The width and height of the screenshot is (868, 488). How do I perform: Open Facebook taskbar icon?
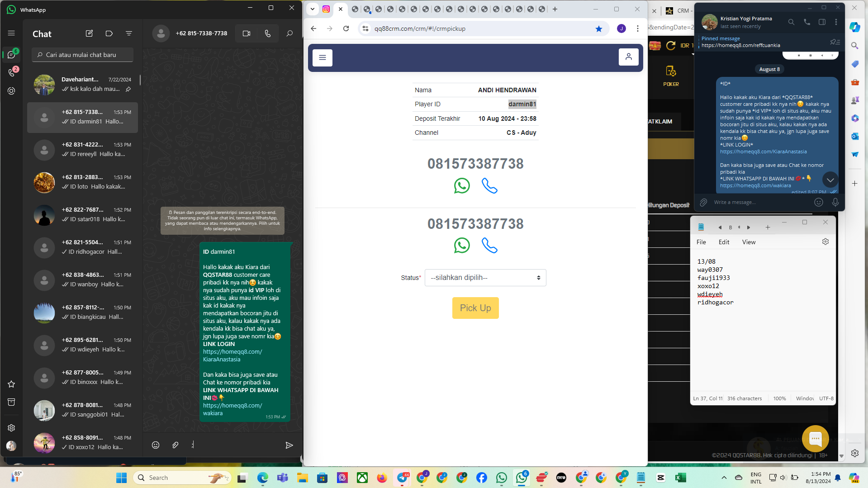481,478
